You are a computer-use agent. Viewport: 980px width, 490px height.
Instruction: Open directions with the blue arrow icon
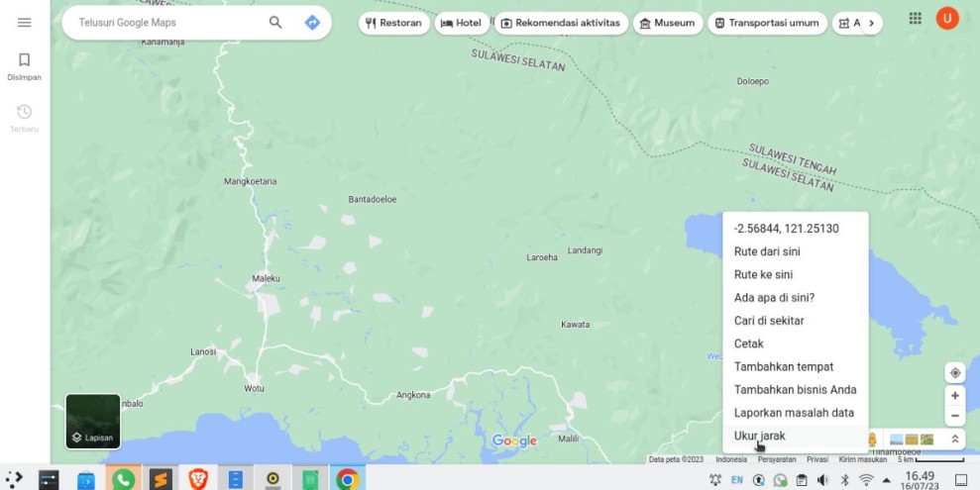312,23
